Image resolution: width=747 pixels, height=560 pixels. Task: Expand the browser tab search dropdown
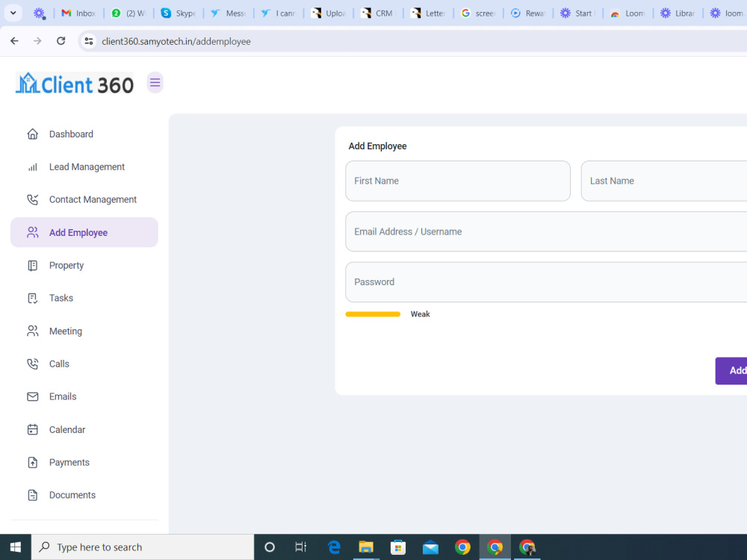[x=13, y=13]
